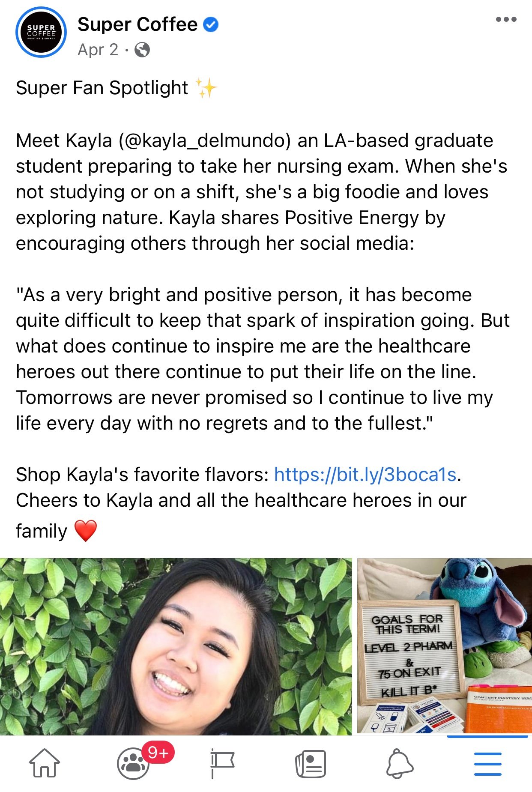View the letter board goals photo
The image size is (532, 792).
445,646
